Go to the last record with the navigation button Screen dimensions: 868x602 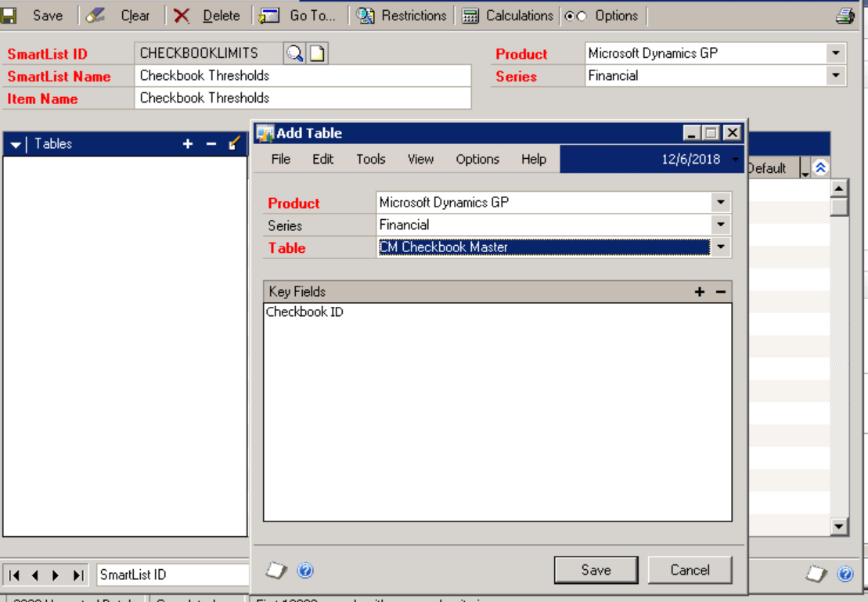pos(78,575)
